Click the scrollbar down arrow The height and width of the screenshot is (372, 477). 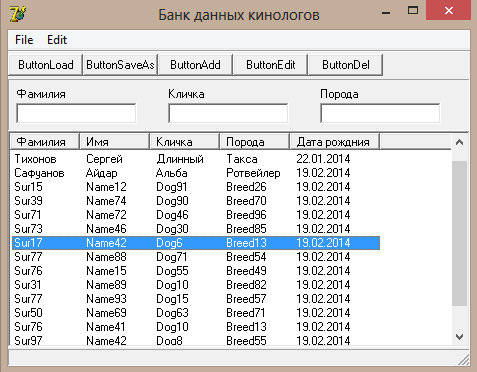pos(459,337)
